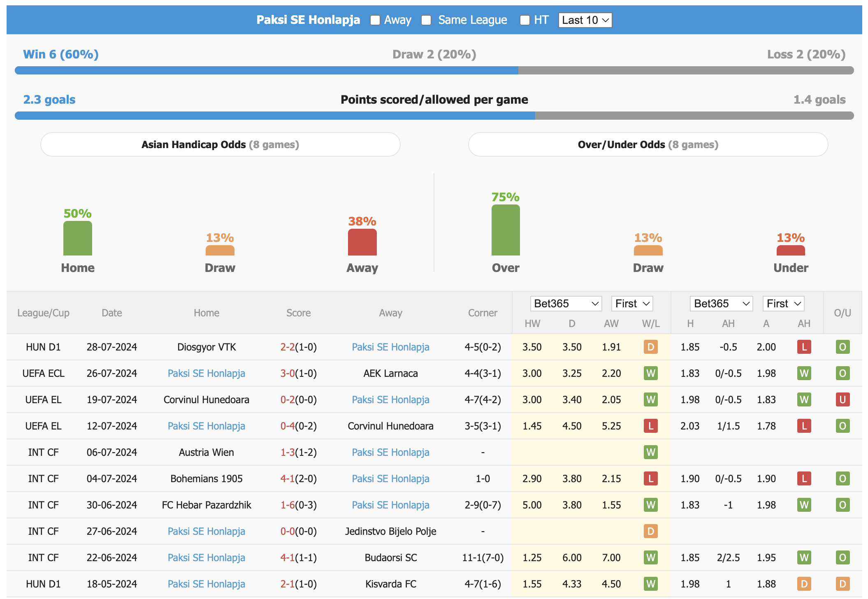Select the Corvinul Hunedoara home team in 19-07-2024 row
The width and height of the screenshot is (868, 599).
pyautogui.click(x=206, y=399)
